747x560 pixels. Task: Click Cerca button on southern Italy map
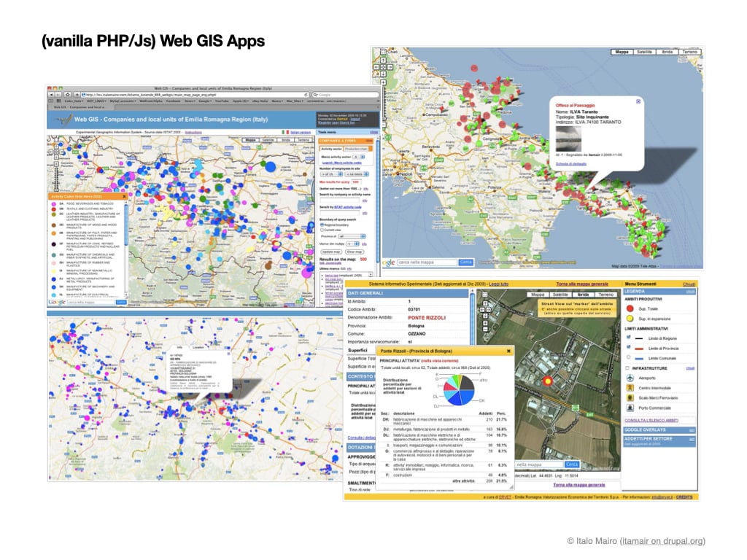[x=465, y=262]
